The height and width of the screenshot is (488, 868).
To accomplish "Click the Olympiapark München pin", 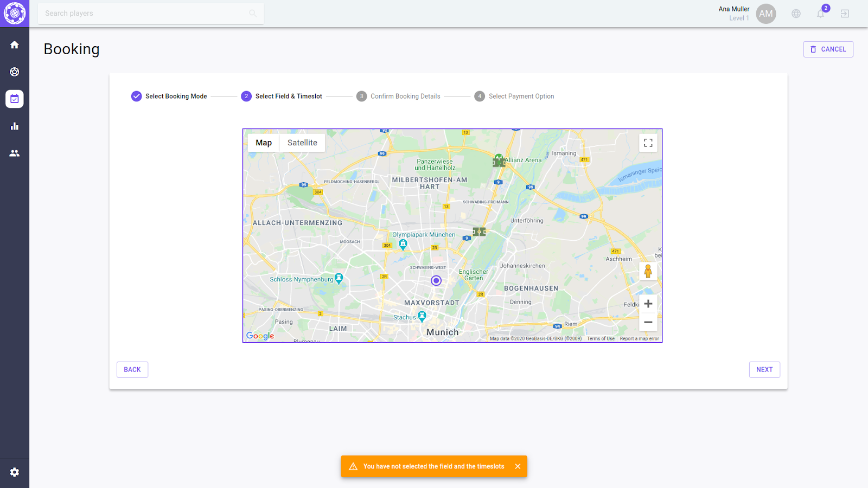I will pos(403,245).
